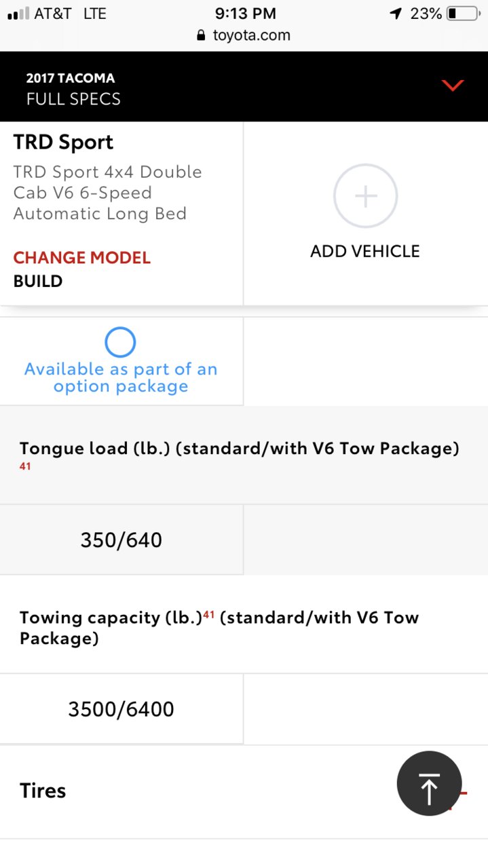Select the TRD Sport model title
The image size is (488, 868).
63,143
